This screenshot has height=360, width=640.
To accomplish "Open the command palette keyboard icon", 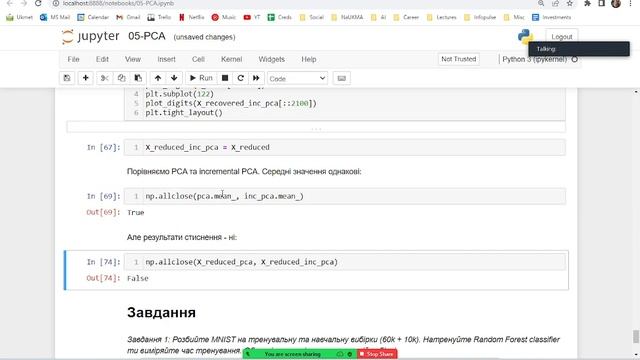I will (x=342, y=78).
